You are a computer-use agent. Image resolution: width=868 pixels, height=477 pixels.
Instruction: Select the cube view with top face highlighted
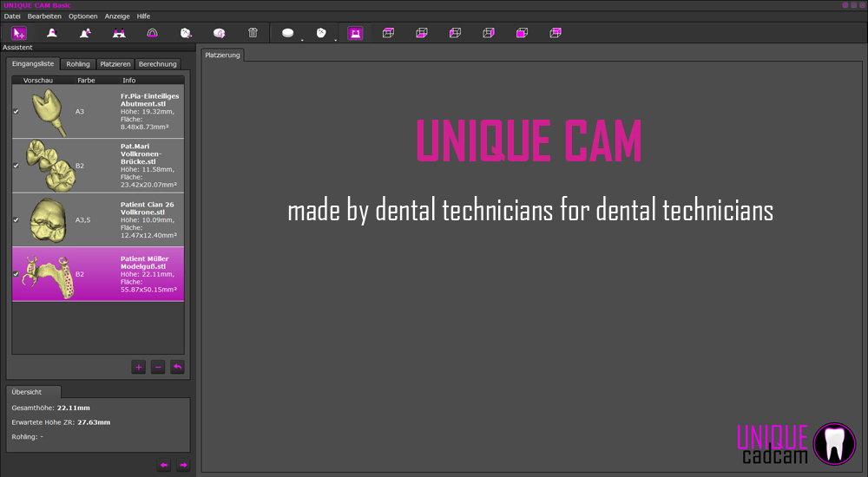[556, 33]
